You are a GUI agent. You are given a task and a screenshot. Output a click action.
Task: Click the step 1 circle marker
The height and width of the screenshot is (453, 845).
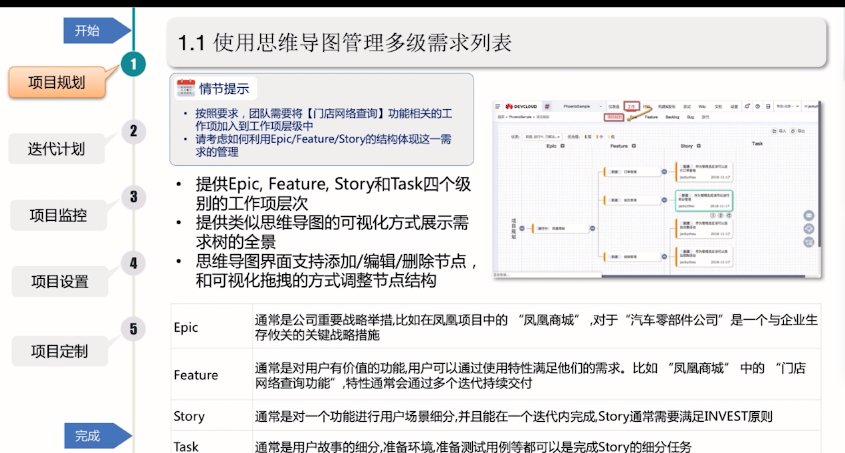tap(133, 64)
